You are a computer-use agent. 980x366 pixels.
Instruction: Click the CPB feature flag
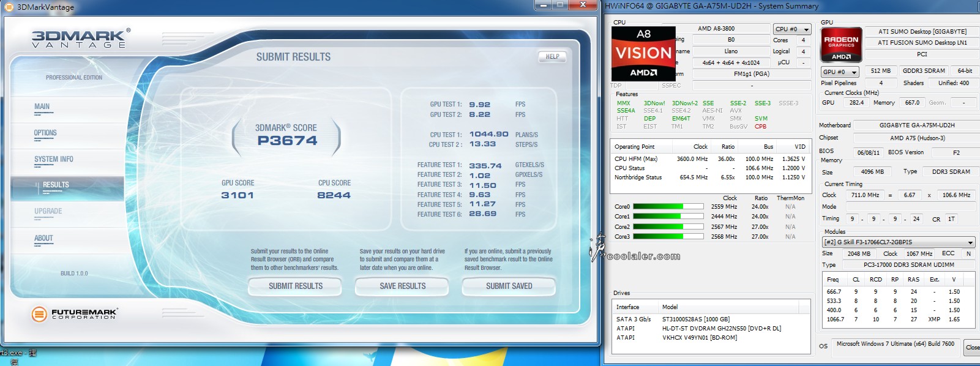click(760, 127)
